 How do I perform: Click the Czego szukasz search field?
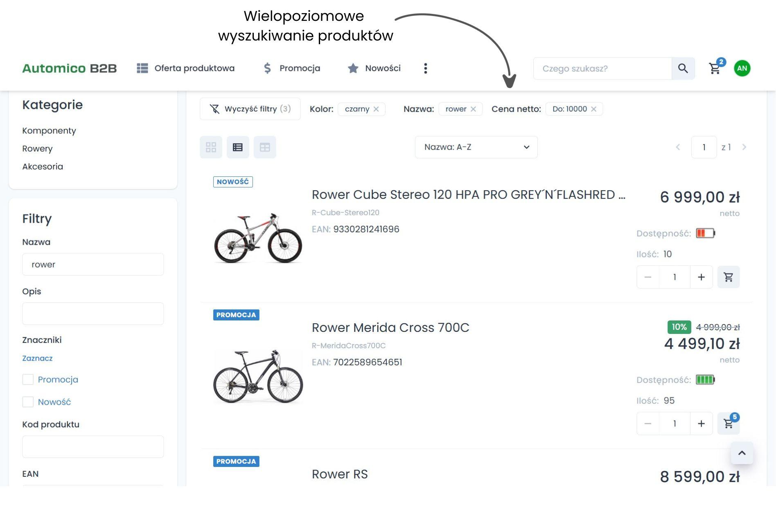point(602,68)
